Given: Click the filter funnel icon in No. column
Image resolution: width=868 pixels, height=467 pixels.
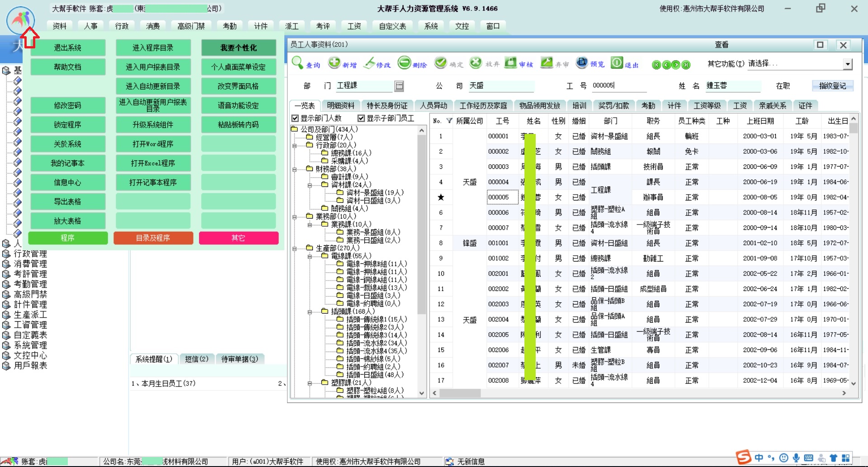Looking at the screenshot, I should click(449, 121).
